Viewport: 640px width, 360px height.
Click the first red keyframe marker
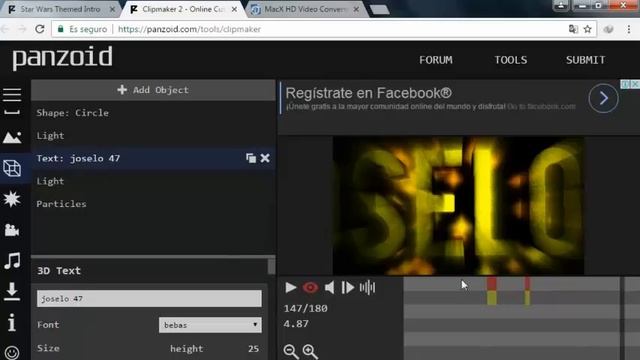pyautogui.click(x=491, y=284)
